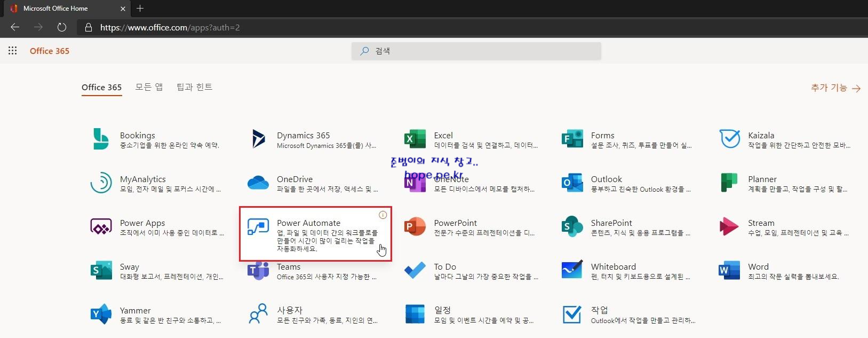The image size is (868, 338).
Task: Click the Whiteboard app name
Action: click(614, 266)
